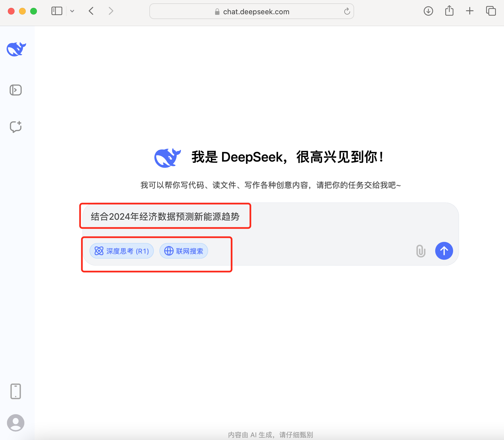504x440 pixels.
Task: Toggle 深度思考 (R1) mode
Action: click(122, 251)
